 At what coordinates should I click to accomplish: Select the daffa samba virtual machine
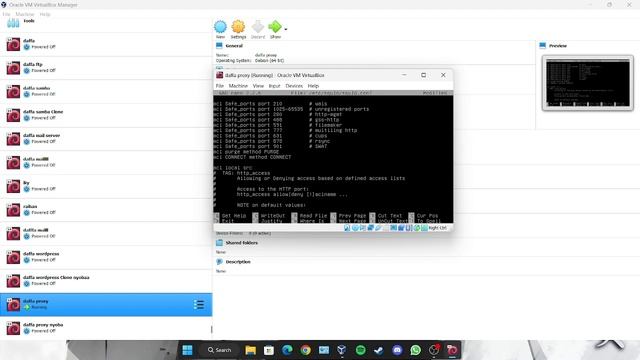(106, 91)
